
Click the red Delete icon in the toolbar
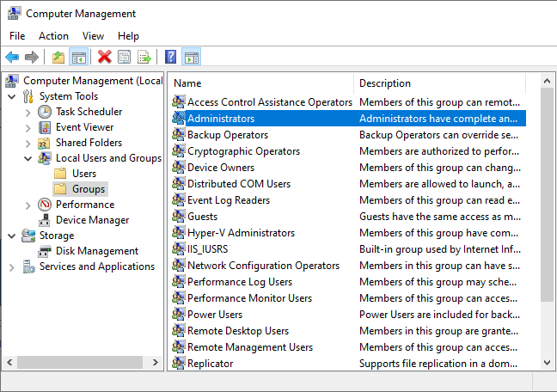coord(105,58)
